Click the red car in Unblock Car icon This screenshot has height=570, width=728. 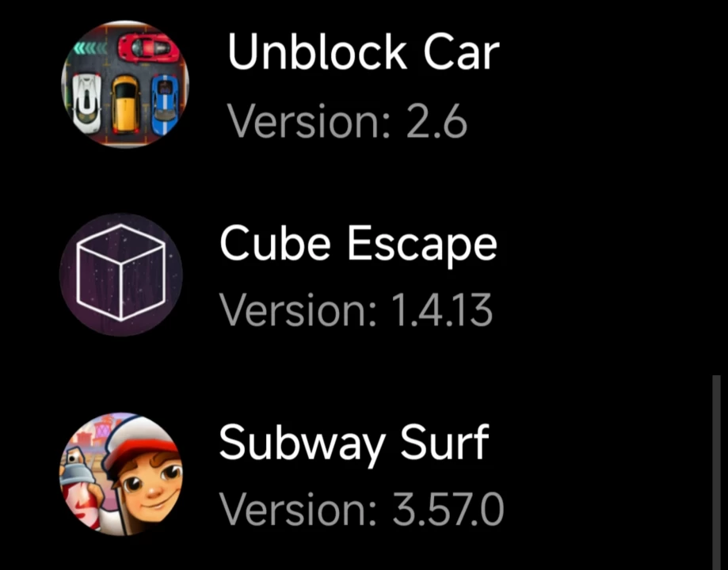point(147,49)
